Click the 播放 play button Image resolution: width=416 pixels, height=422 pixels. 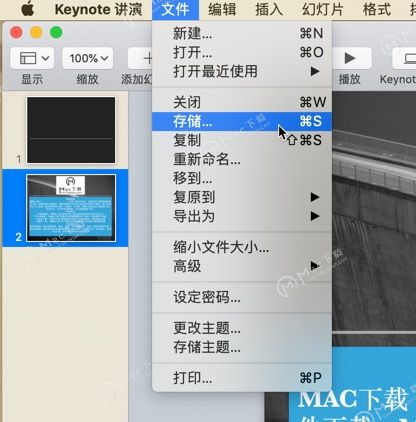(x=351, y=58)
